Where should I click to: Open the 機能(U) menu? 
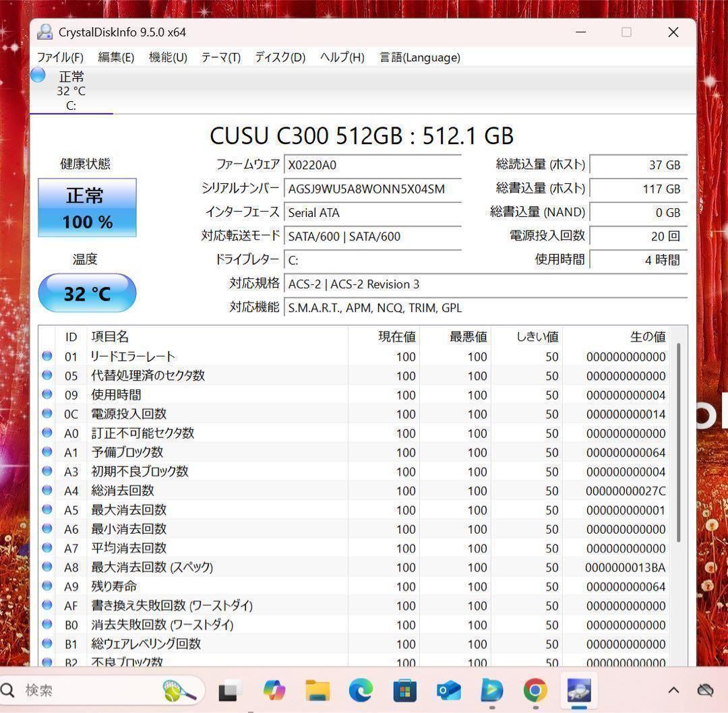point(167,57)
